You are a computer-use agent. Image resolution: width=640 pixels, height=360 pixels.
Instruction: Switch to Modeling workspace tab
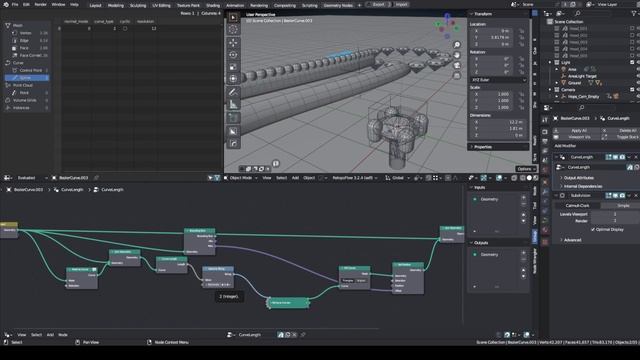point(116,5)
